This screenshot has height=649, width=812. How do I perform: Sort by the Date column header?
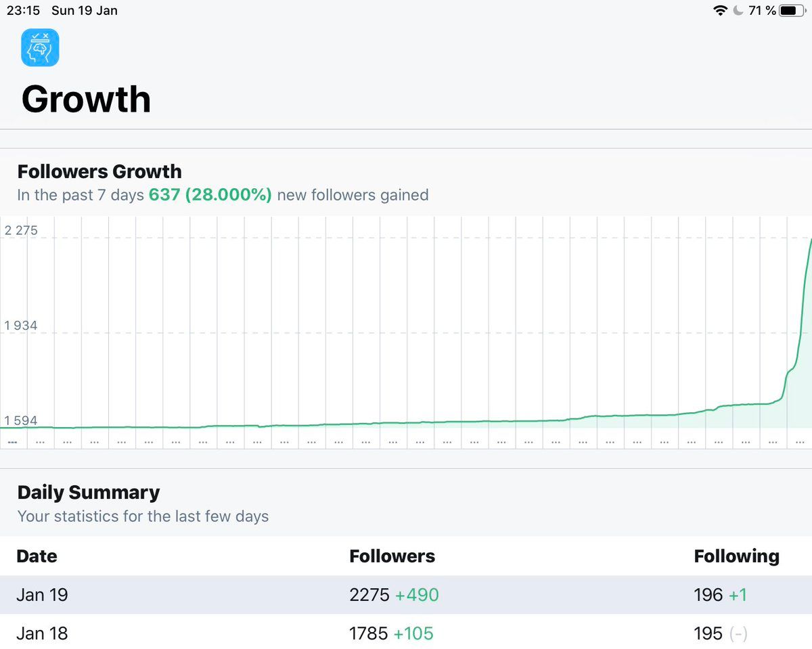click(37, 556)
